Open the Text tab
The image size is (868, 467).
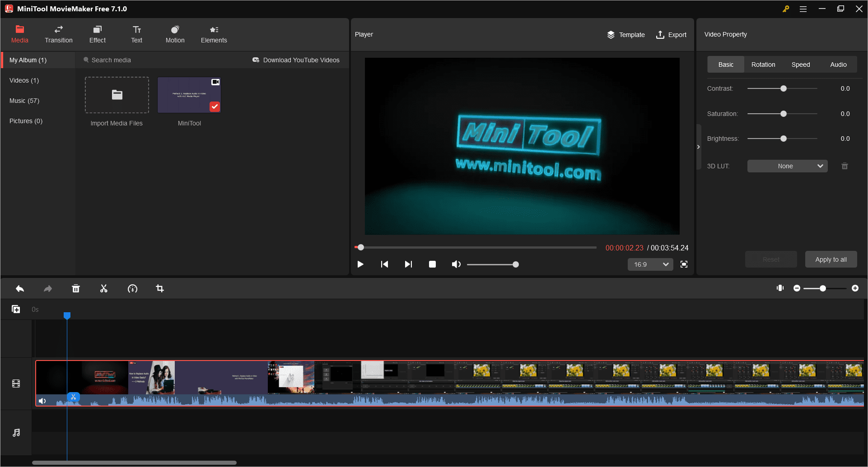136,34
